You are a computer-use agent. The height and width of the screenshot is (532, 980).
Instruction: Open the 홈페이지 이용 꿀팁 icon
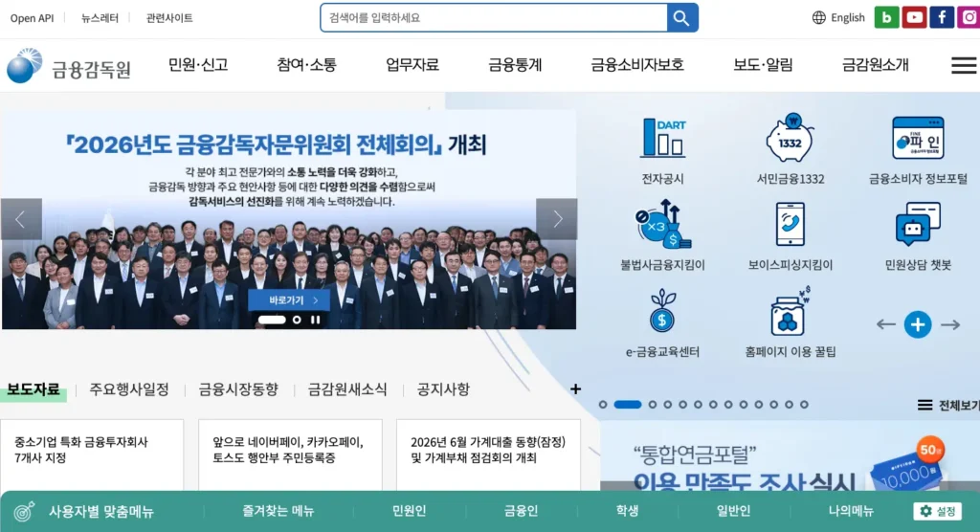click(790, 311)
